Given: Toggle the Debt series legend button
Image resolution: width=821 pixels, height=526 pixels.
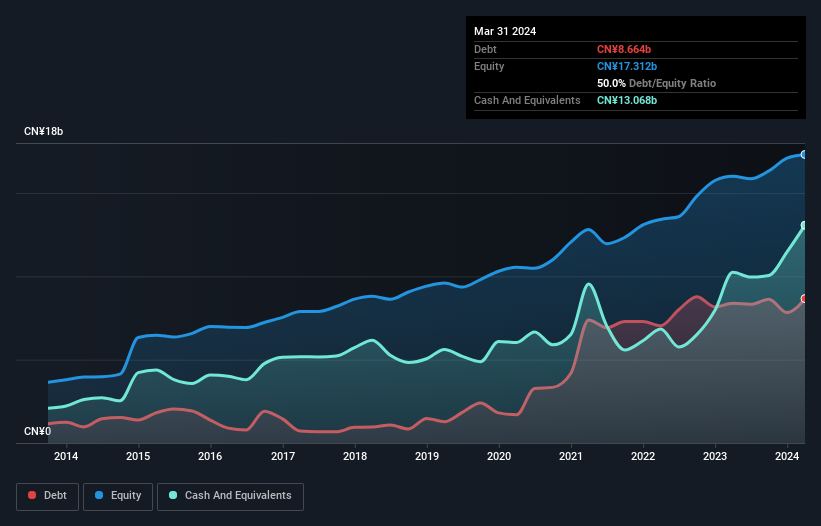Looking at the screenshot, I should [x=48, y=496].
